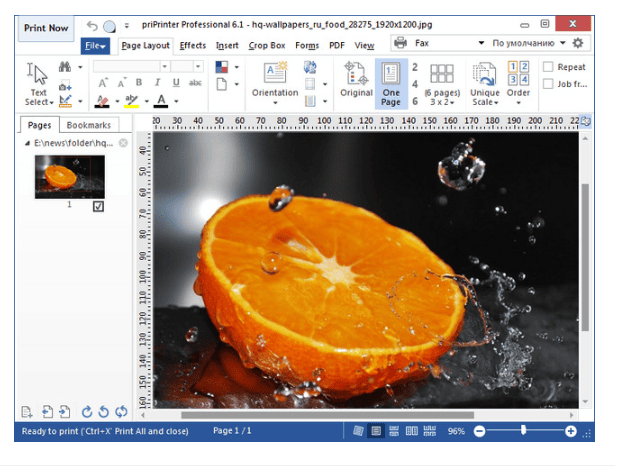Switch to the View ribbon tab
Screen dimensions: 618x467
pos(364,46)
